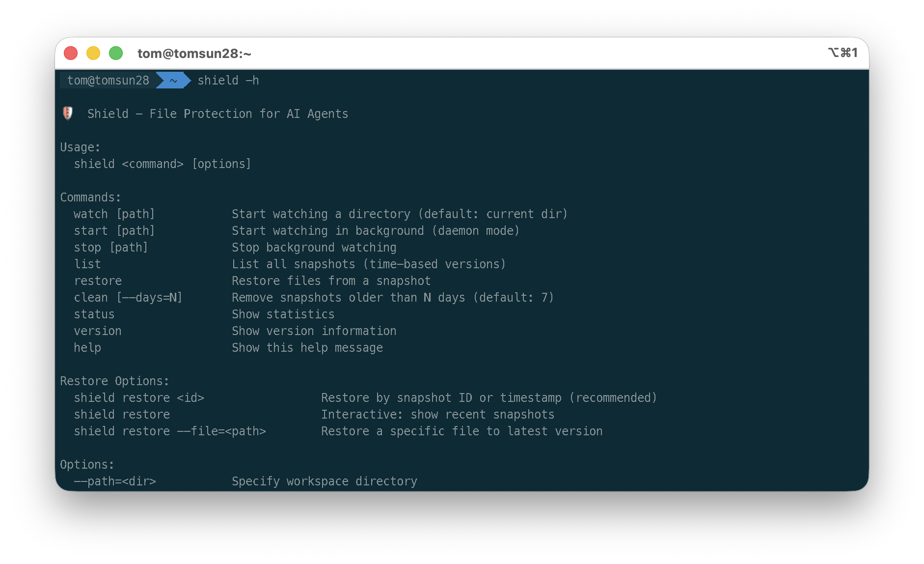
Task: Click the restore command description
Action: tap(331, 281)
